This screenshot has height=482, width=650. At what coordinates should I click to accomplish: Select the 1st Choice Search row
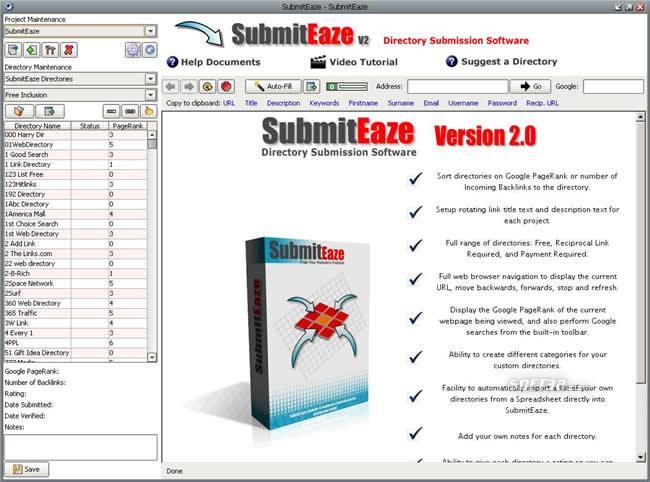75,224
